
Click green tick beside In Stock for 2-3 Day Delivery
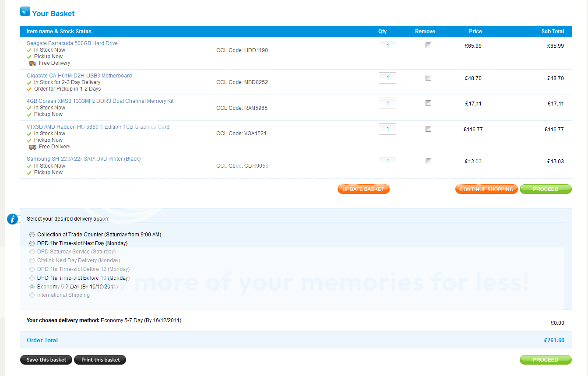click(x=29, y=82)
